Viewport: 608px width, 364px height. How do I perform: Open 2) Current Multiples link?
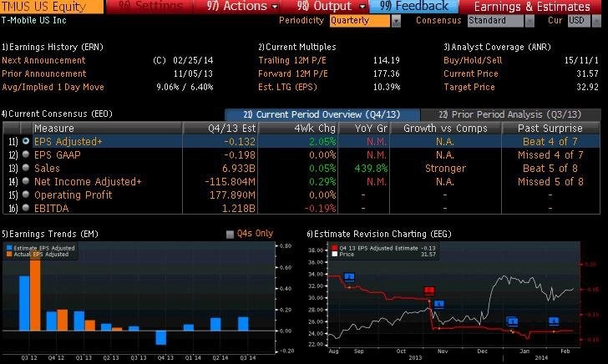tap(297, 47)
